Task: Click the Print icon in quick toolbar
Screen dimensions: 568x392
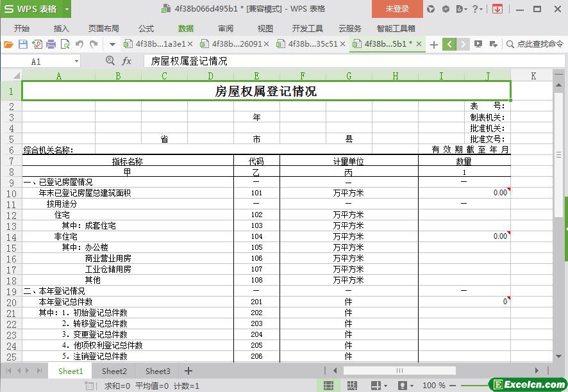Action: pos(51,44)
